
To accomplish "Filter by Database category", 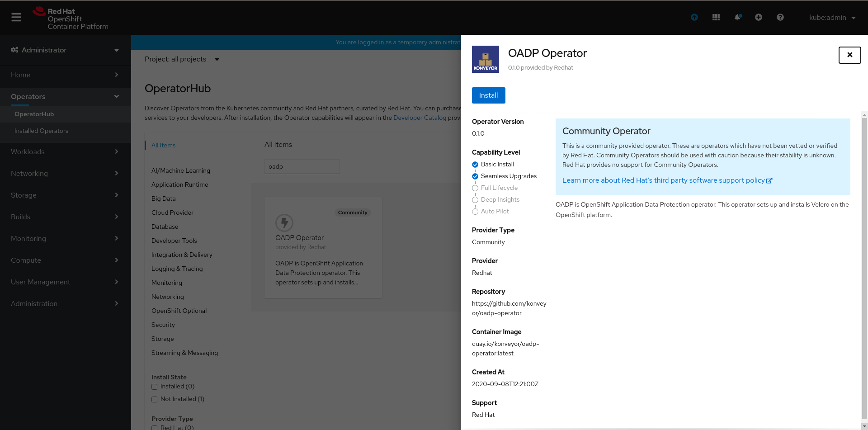I will click(x=165, y=227).
